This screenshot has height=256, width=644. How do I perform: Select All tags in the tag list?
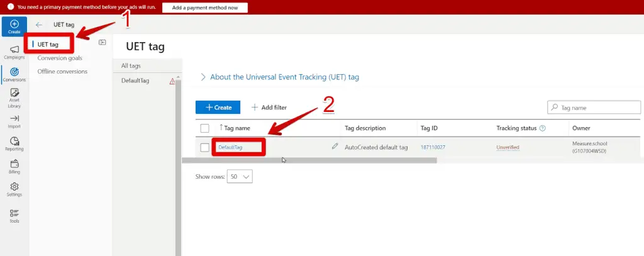pyautogui.click(x=131, y=66)
